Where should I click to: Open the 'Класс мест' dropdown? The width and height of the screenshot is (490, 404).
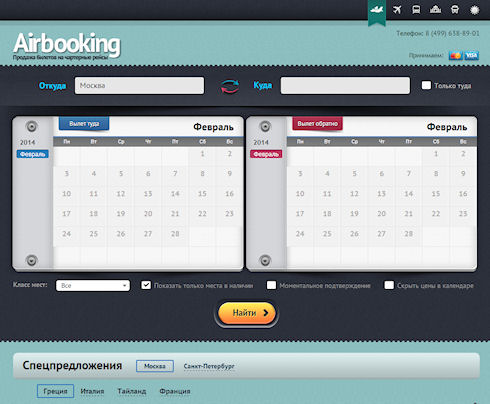click(x=93, y=285)
